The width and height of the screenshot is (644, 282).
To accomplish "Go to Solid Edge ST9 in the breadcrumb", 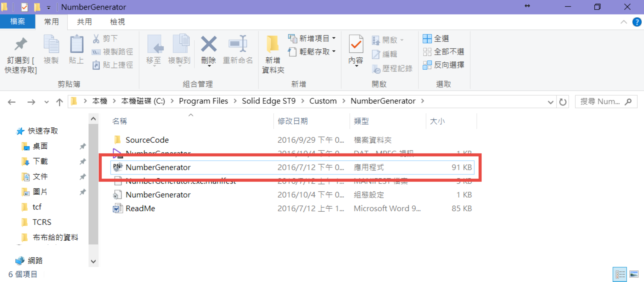I will point(269,101).
